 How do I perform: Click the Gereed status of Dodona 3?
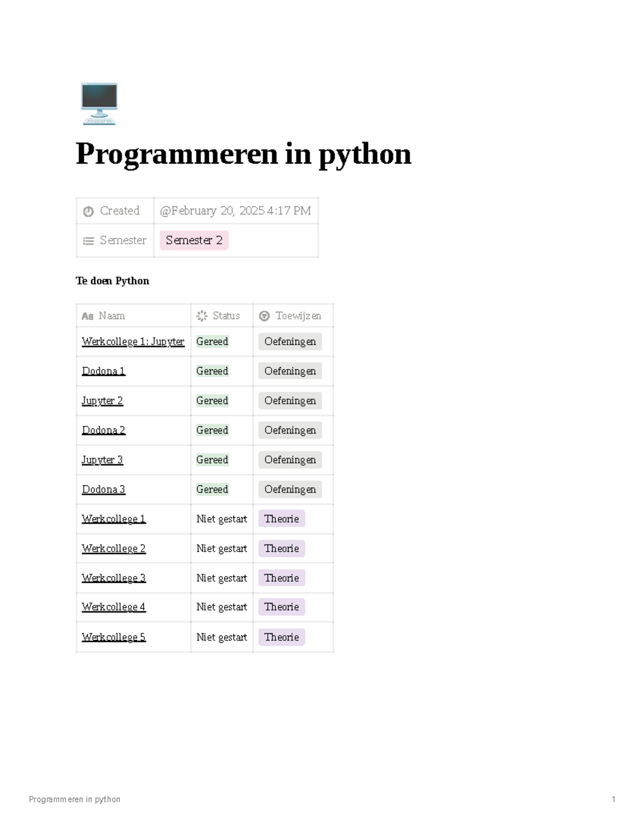[x=213, y=489]
